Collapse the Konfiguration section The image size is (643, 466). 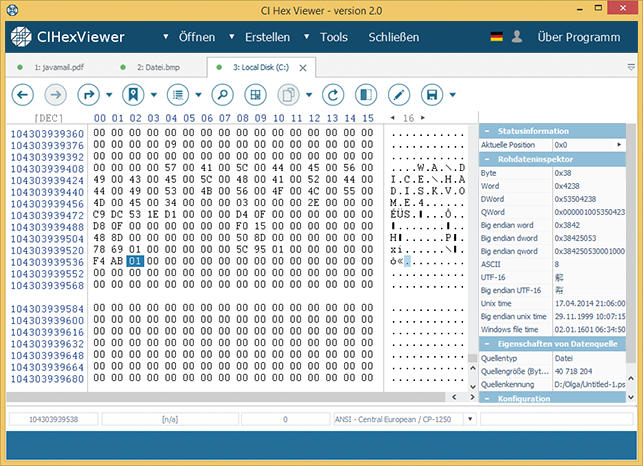(x=487, y=398)
